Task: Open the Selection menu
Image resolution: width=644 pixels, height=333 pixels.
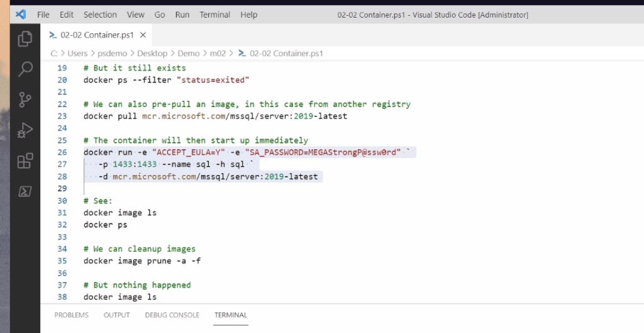Action: coord(100,14)
